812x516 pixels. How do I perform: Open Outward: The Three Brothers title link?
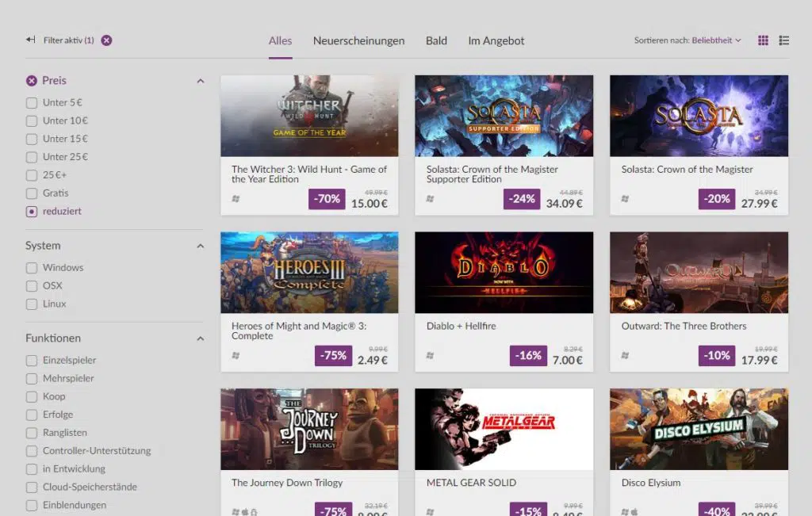point(684,326)
